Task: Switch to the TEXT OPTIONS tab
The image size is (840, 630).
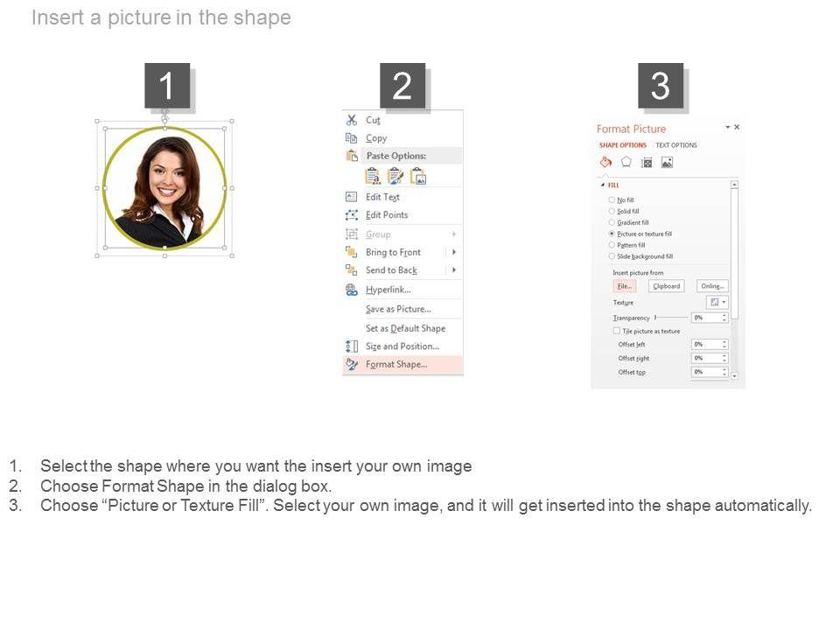Action: 676,145
